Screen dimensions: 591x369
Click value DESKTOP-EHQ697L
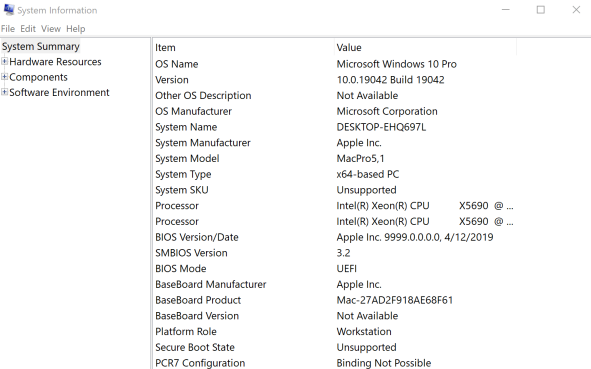click(381, 127)
